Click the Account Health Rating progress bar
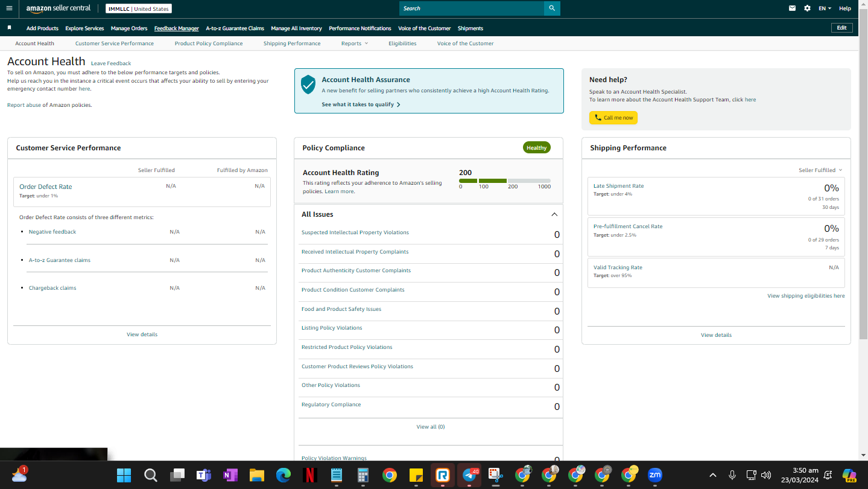Viewport: 868px width, 489px height. pos(505,181)
